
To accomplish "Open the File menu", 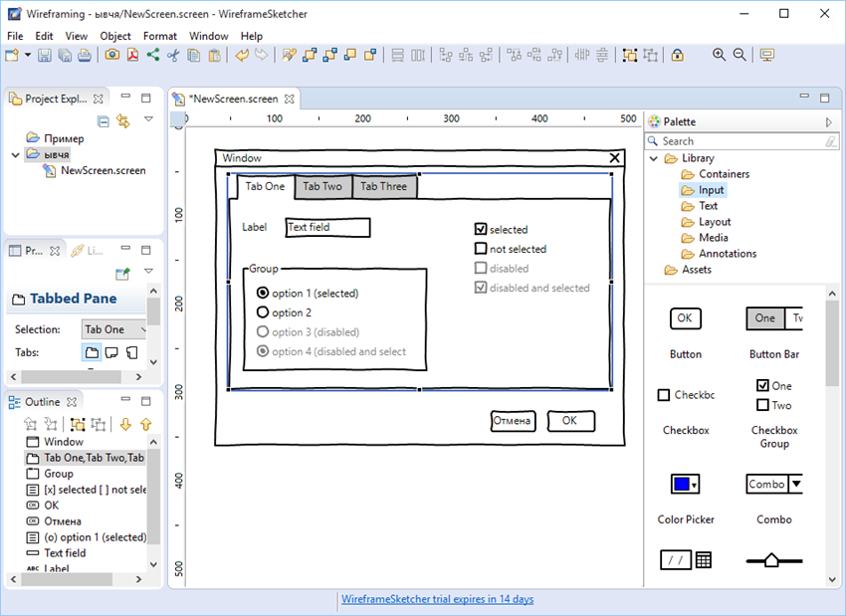I will [15, 36].
